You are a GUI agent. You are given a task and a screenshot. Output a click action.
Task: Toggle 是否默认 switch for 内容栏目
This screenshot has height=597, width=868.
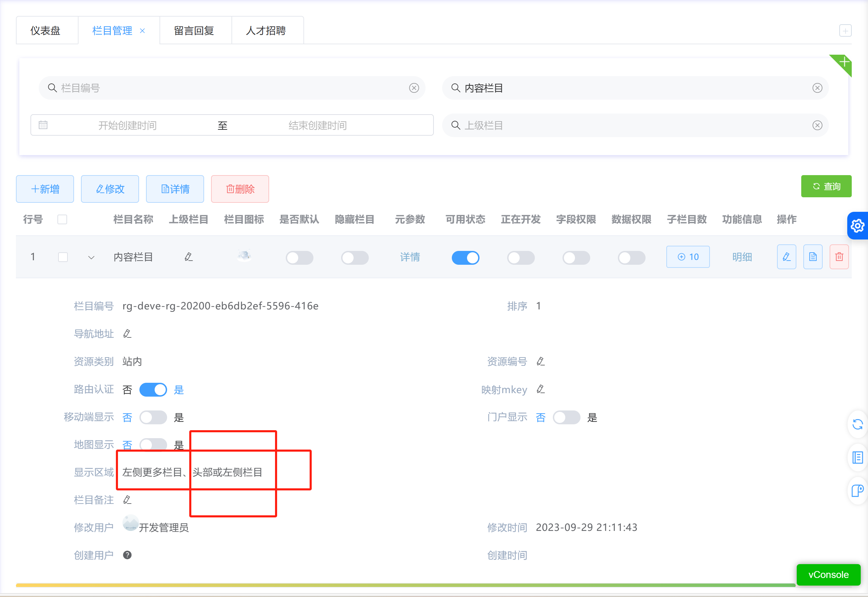300,258
